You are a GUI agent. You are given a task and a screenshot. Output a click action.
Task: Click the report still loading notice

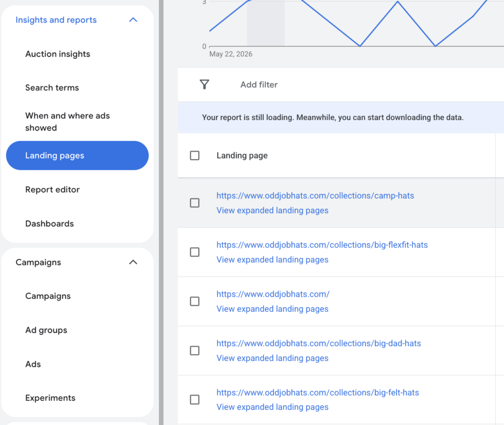(333, 117)
